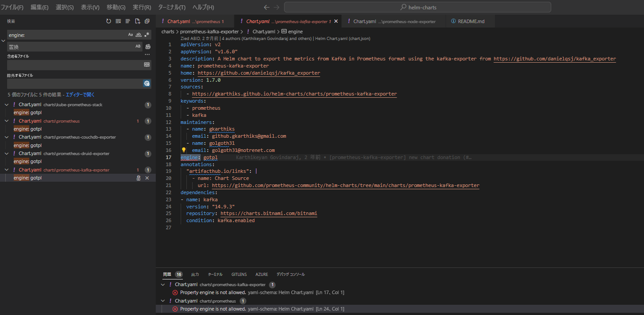Toggle preserve case (AB) for replacement
This screenshot has height=315, width=644.
(138, 47)
